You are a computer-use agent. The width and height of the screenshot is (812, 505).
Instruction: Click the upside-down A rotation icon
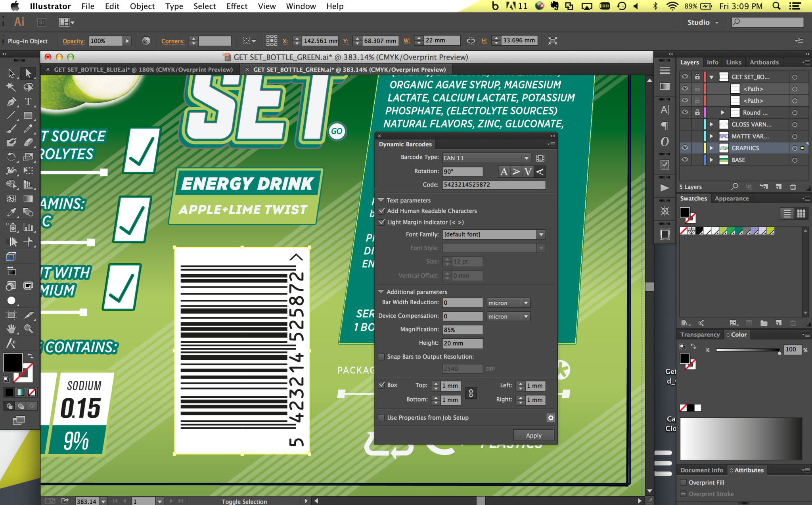[x=528, y=172]
